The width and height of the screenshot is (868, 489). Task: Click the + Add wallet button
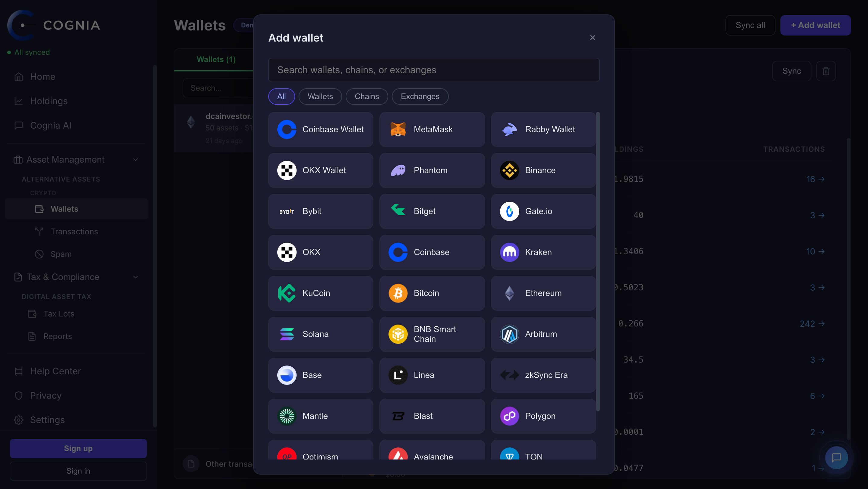816,25
